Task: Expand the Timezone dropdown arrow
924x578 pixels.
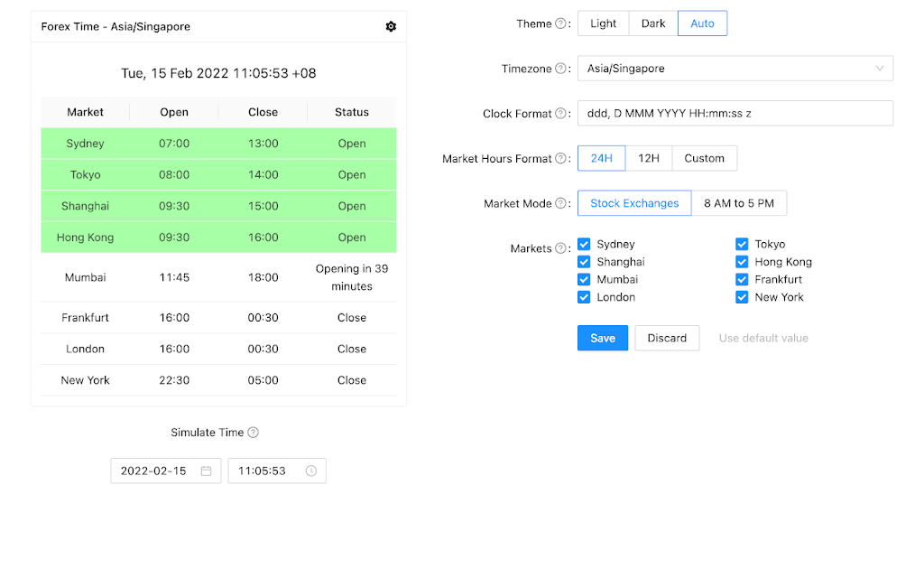Action: pyautogui.click(x=879, y=69)
